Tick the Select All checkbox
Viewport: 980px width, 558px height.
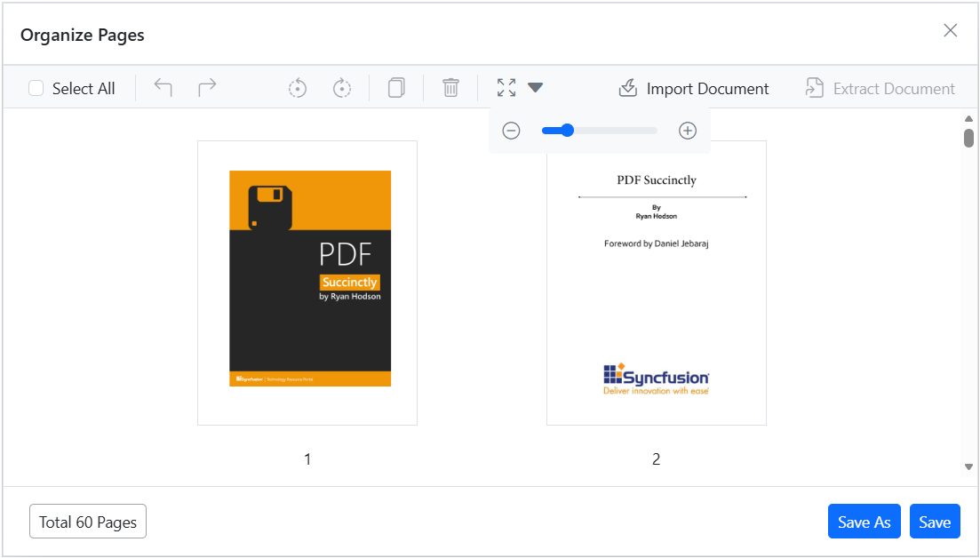[36, 88]
